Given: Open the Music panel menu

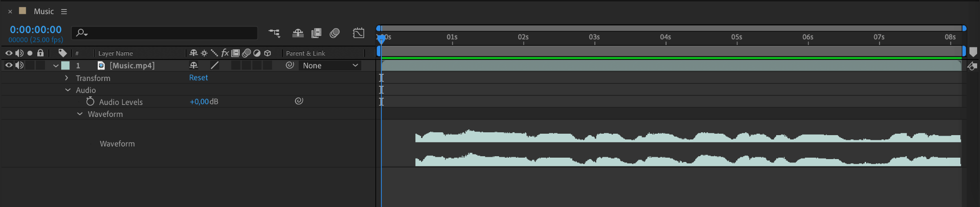Looking at the screenshot, I should click(64, 11).
